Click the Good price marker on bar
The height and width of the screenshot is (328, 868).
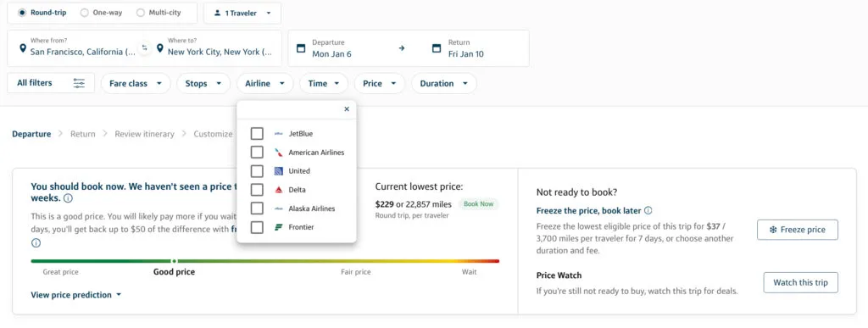(x=174, y=261)
